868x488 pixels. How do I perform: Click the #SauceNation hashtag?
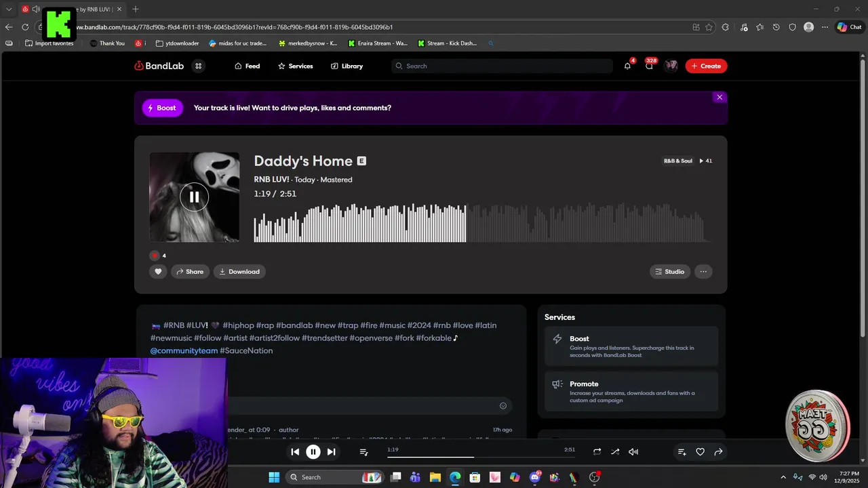[x=246, y=350]
